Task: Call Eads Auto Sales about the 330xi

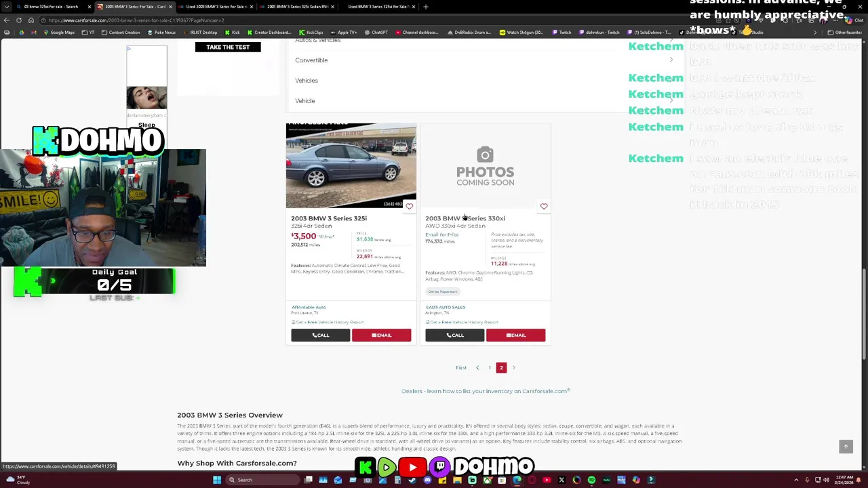Action: [x=454, y=335]
